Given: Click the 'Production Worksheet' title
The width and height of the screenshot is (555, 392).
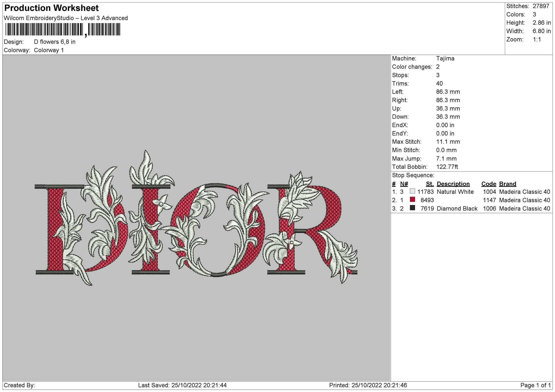Looking at the screenshot, I should click(52, 8).
